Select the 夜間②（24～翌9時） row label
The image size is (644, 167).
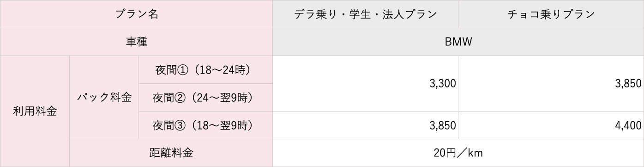coord(206,98)
